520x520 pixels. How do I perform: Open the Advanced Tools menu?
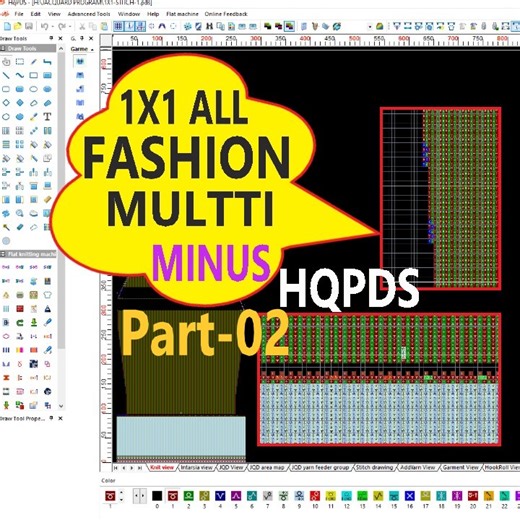pyautogui.click(x=89, y=14)
